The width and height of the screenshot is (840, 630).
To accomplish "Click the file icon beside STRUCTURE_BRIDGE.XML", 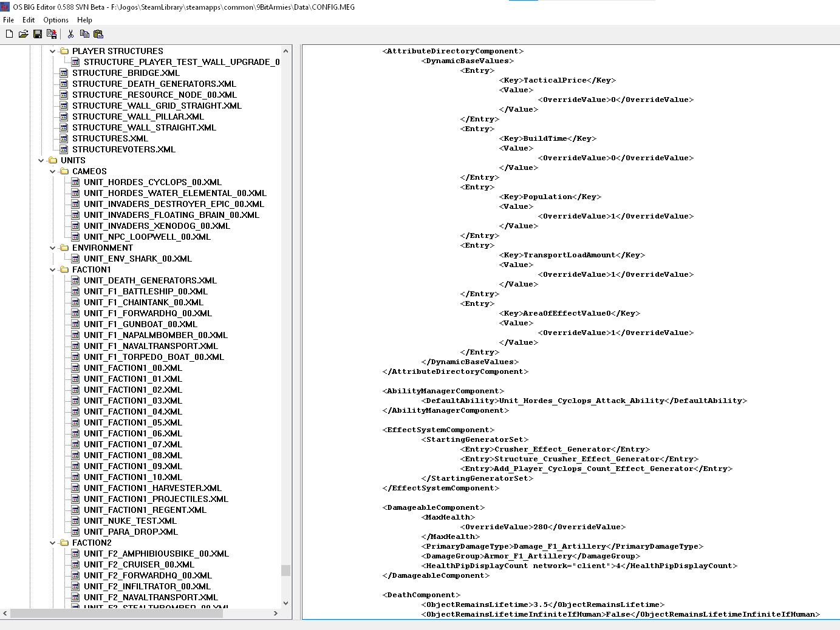I will tap(64, 73).
